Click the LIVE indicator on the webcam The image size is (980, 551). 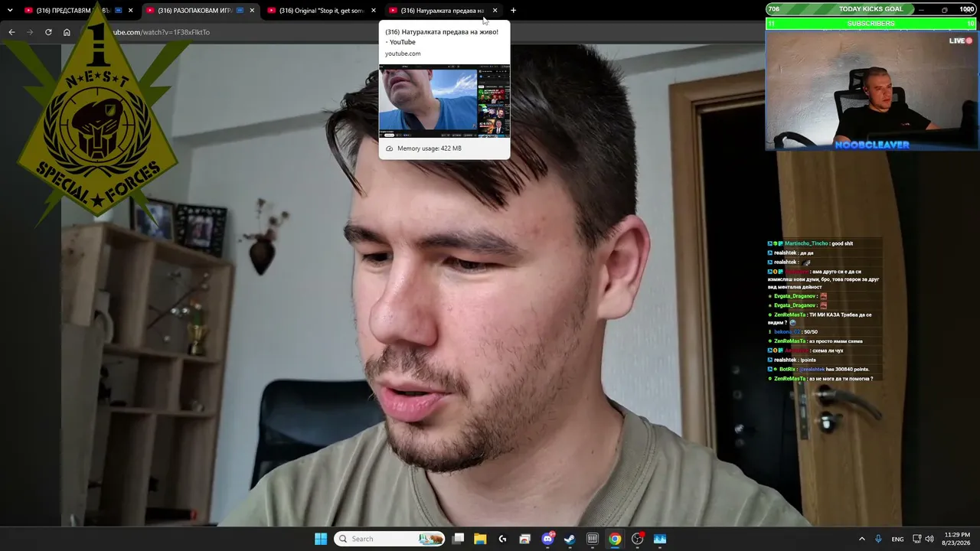[961, 41]
